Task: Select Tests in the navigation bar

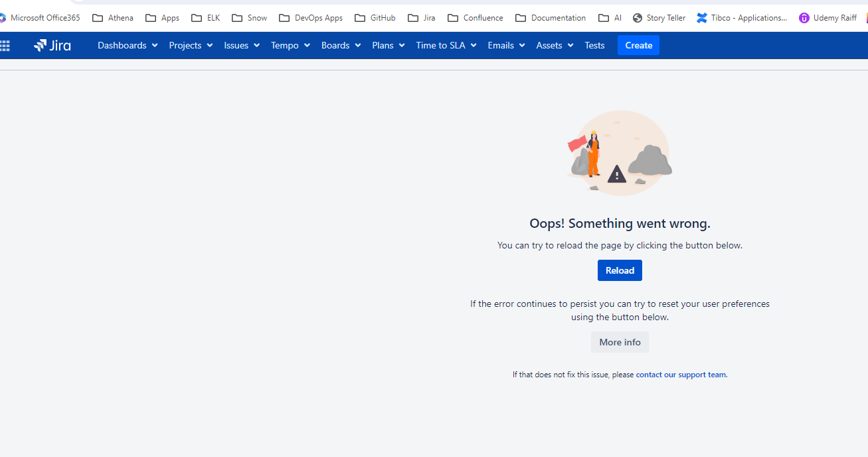Action: pos(594,45)
